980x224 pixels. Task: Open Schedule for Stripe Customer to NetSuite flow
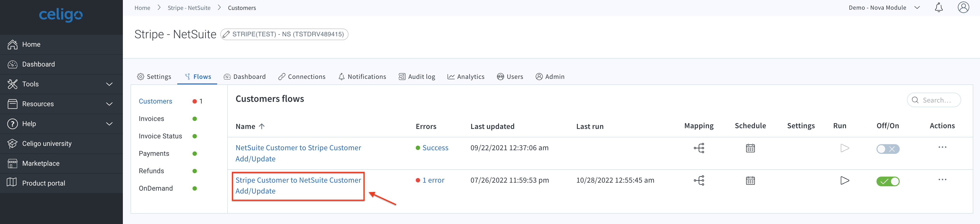(x=750, y=180)
